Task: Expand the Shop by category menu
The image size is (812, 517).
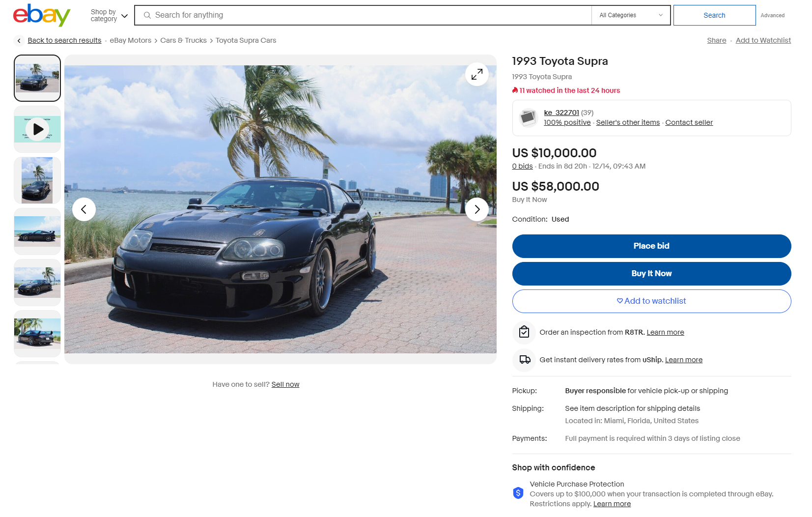Action: pos(109,15)
